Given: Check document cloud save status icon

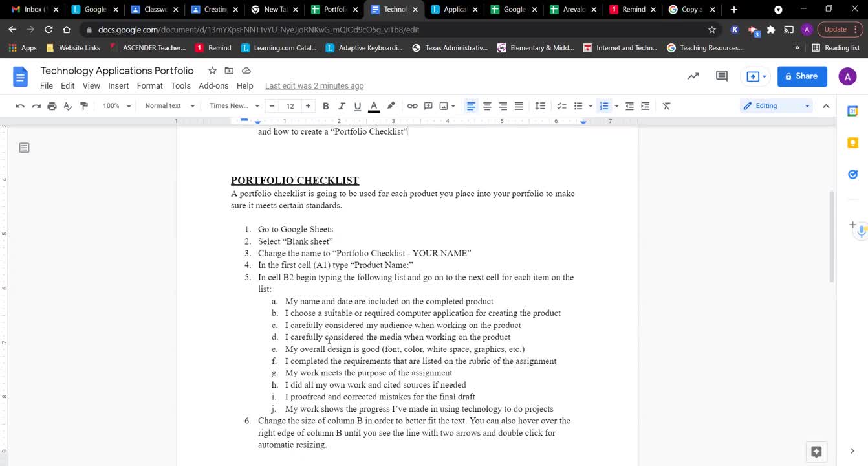Looking at the screenshot, I should point(246,71).
